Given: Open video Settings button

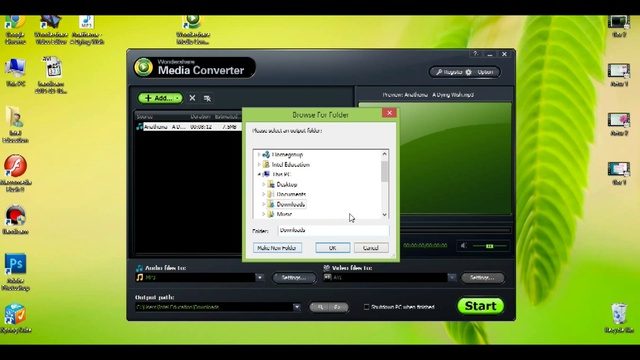Looking at the screenshot, I should pyautogui.click(x=482, y=278).
